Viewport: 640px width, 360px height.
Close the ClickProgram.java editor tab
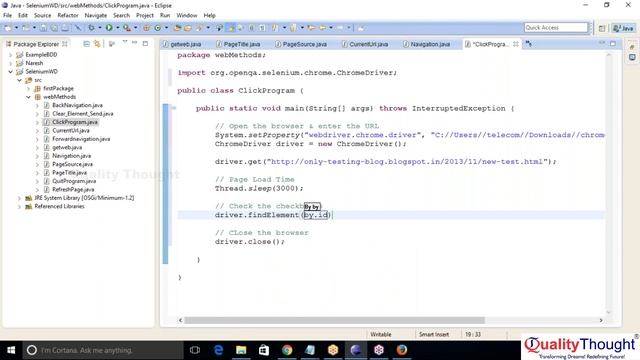point(516,44)
